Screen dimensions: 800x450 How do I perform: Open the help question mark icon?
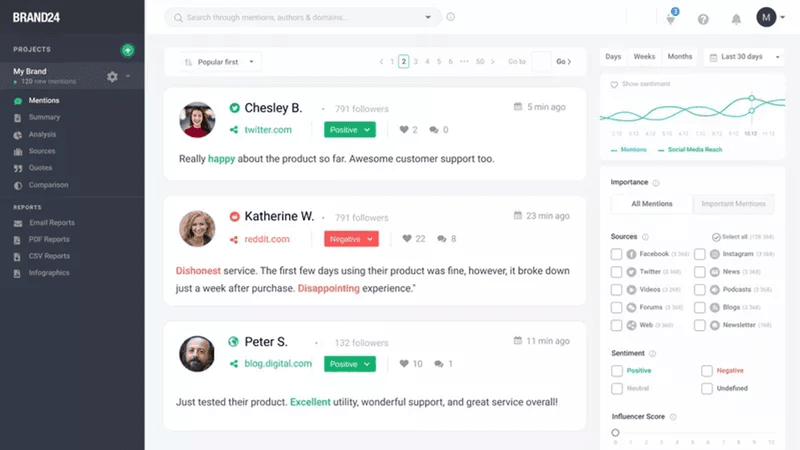(x=703, y=19)
